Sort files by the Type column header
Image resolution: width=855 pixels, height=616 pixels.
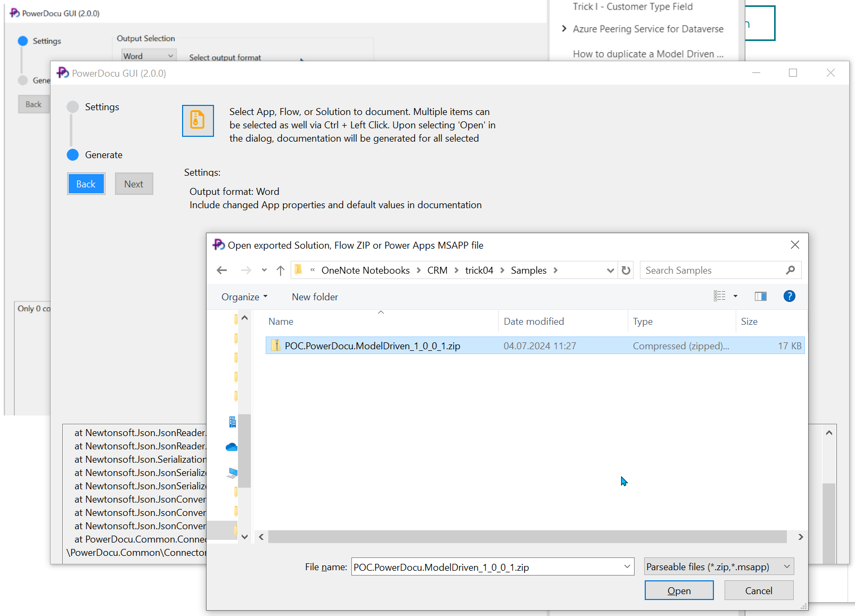681,322
